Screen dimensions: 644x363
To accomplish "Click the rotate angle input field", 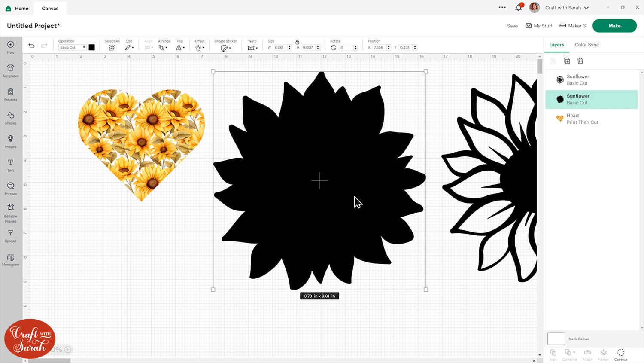I will (x=346, y=48).
